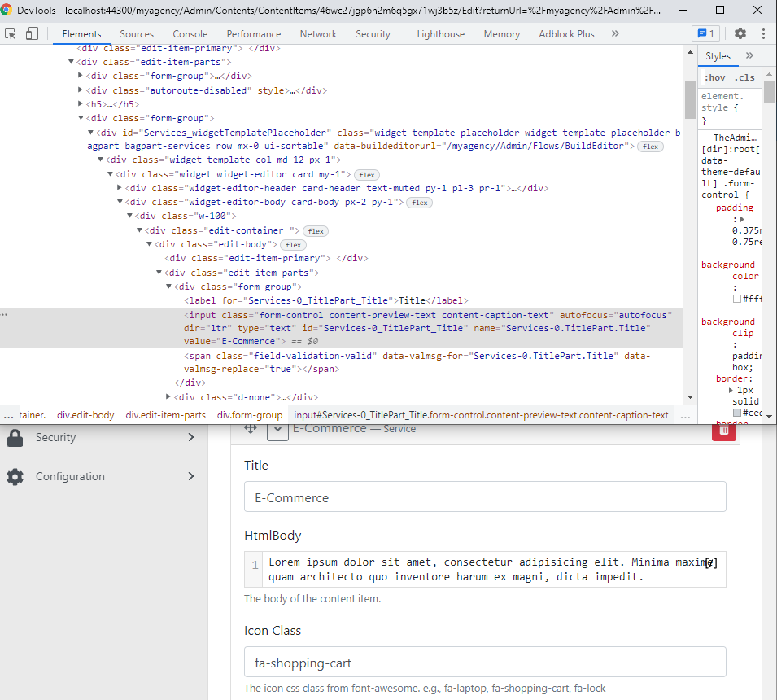Click the Security lock icon in sidebar
Screen dimensions: 777x700
(x=15, y=437)
